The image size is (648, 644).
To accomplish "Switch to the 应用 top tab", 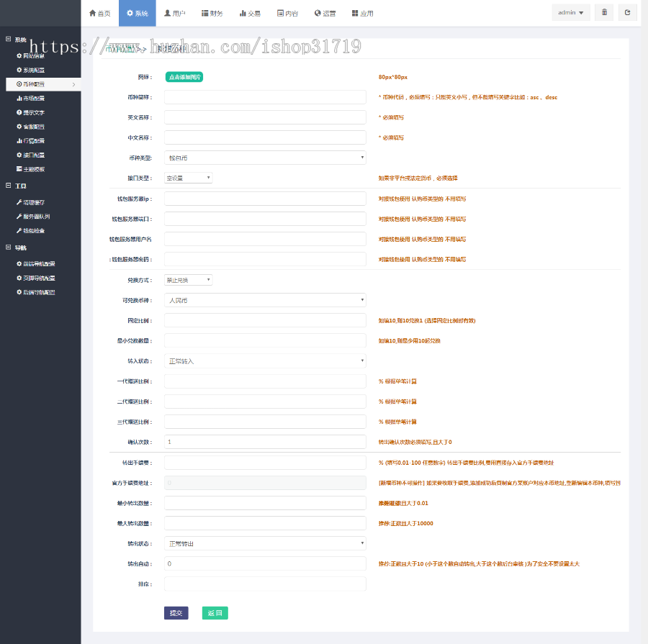I will pos(362,13).
